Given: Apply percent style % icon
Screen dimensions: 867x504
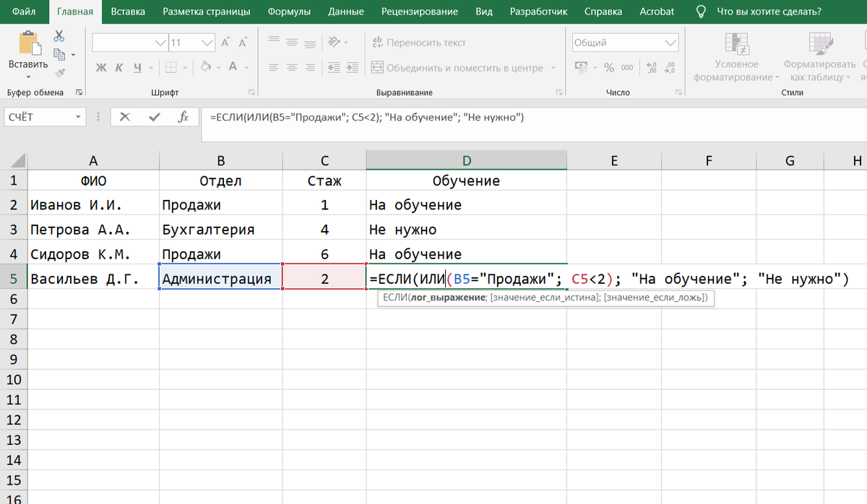Looking at the screenshot, I should 608,67.
